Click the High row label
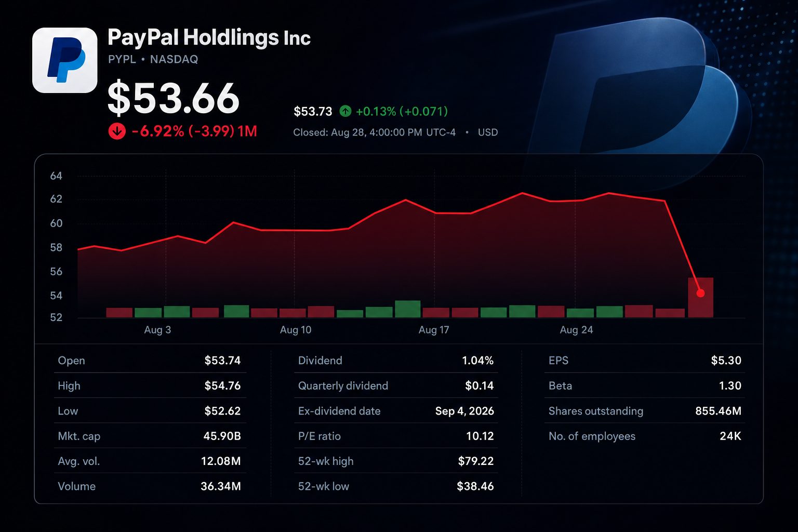Viewport: 798px width, 532px height. pos(69,386)
